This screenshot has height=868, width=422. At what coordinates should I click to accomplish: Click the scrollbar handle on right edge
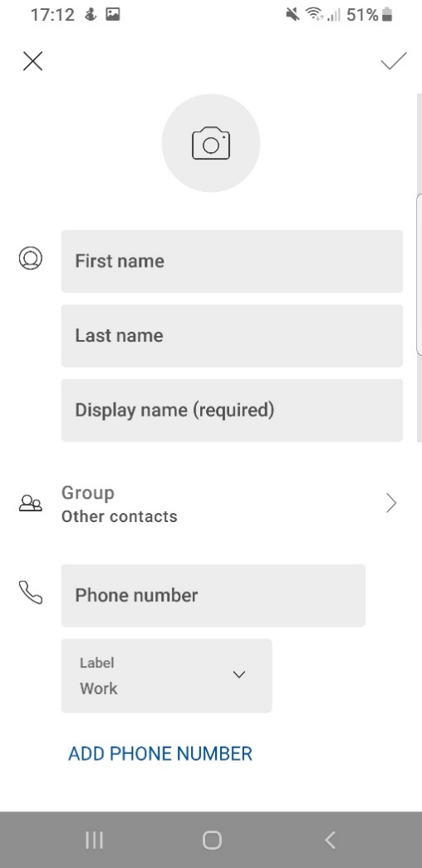pos(419,274)
